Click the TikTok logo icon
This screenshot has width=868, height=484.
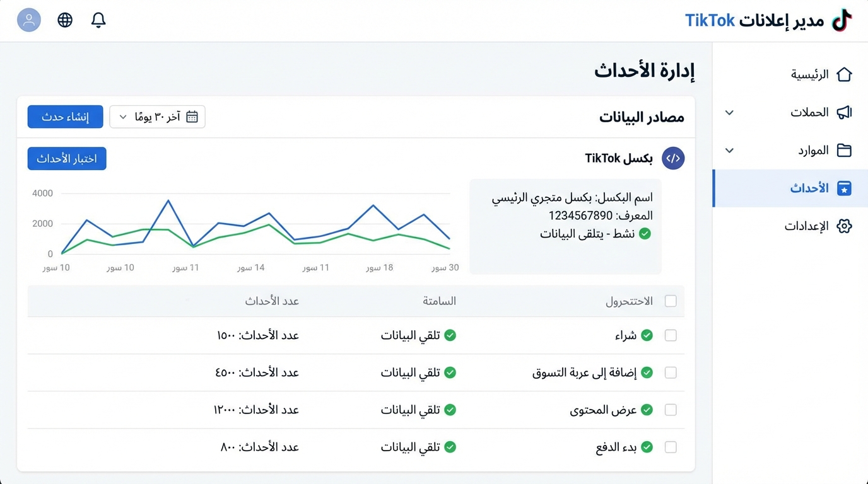842,20
